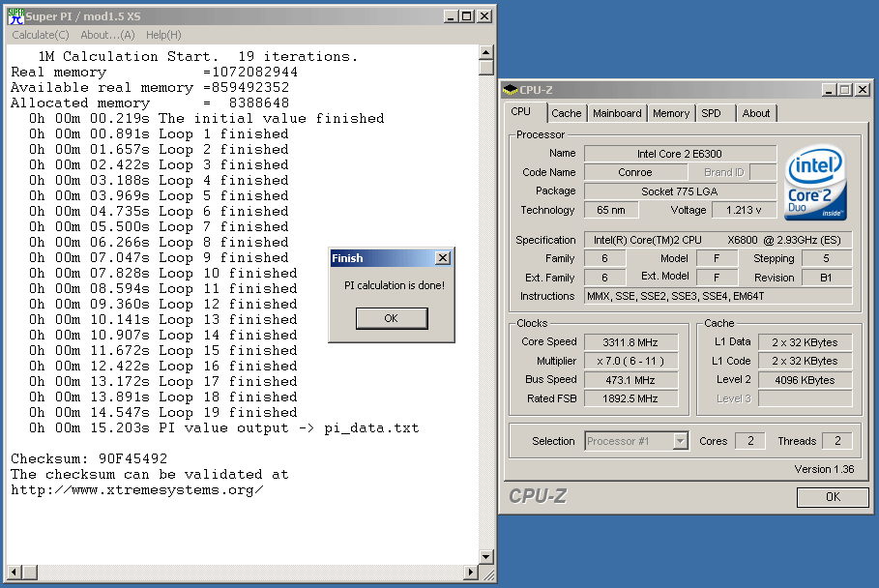
Task: Click the horizontal scrollbar thumb in Super PI
Action: click(x=30, y=573)
